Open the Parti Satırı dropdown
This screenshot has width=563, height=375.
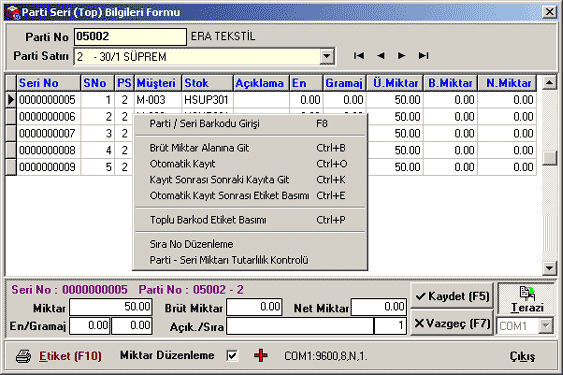[x=327, y=56]
